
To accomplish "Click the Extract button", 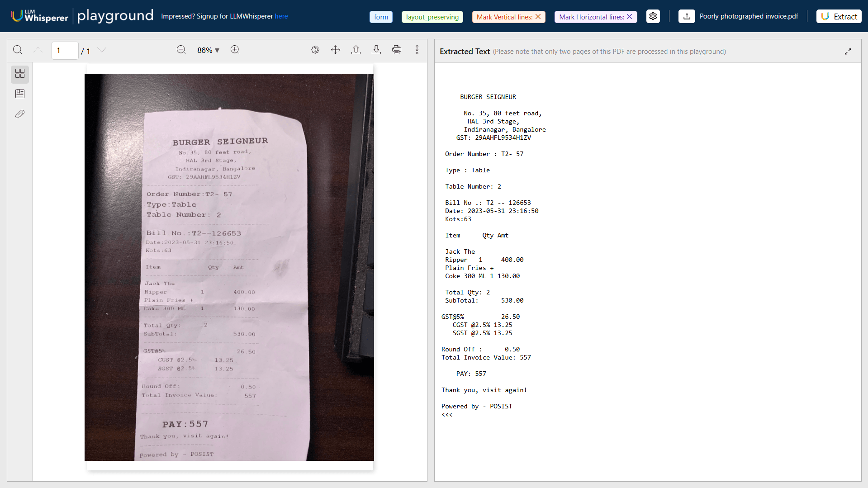I will tap(838, 16).
